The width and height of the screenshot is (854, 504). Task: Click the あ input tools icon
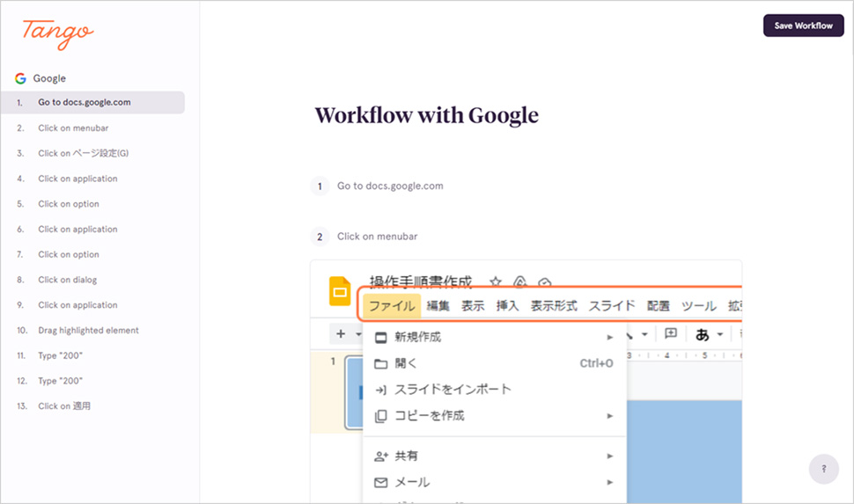point(702,334)
